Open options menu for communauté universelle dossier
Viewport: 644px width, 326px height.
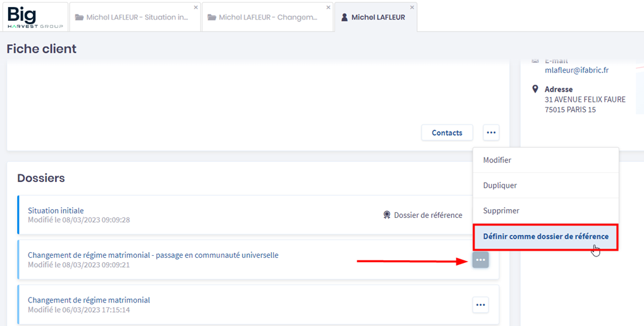pyautogui.click(x=480, y=260)
